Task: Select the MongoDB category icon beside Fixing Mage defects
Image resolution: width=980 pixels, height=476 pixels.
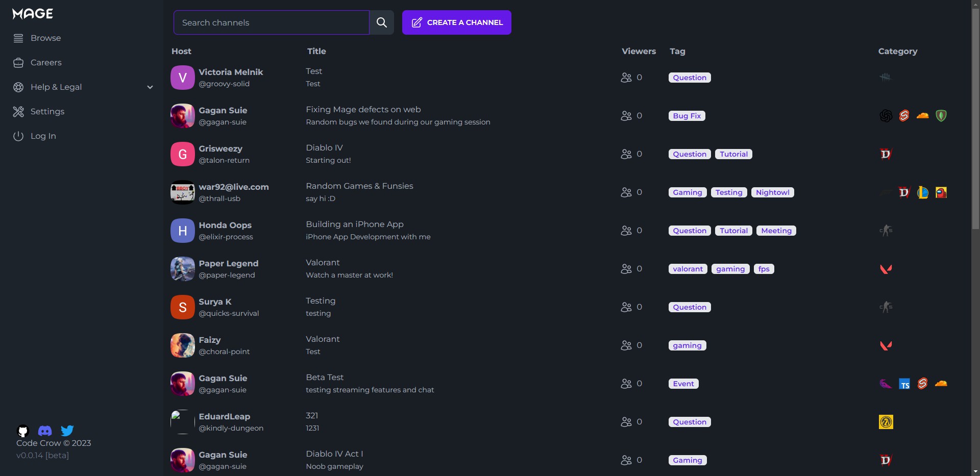Action: [x=942, y=115]
